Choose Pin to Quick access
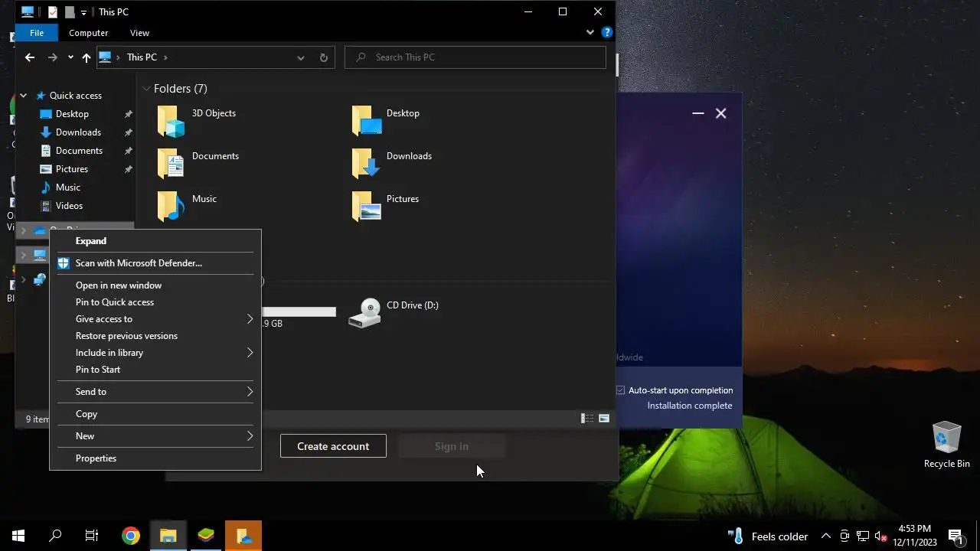The image size is (980, 551). (x=155, y=302)
